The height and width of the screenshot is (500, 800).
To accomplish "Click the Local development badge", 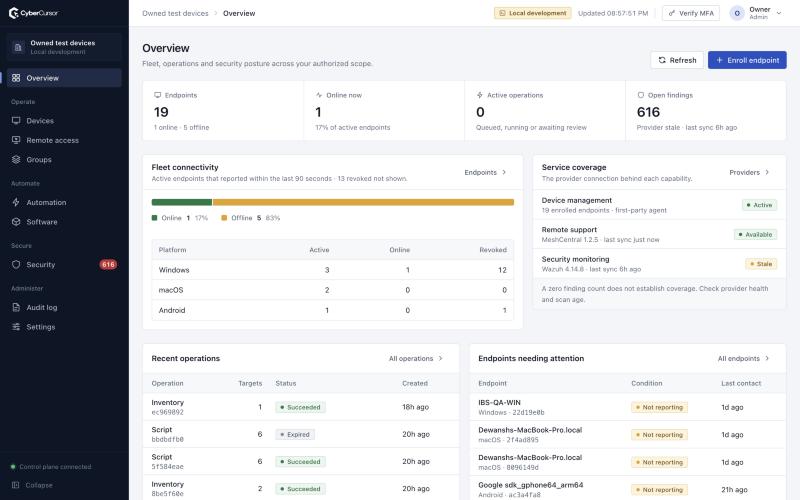I will pyautogui.click(x=533, y=13).
